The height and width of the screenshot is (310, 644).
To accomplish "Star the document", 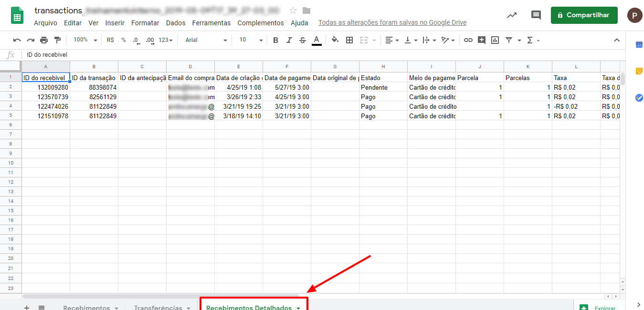I will click(293, 10).
